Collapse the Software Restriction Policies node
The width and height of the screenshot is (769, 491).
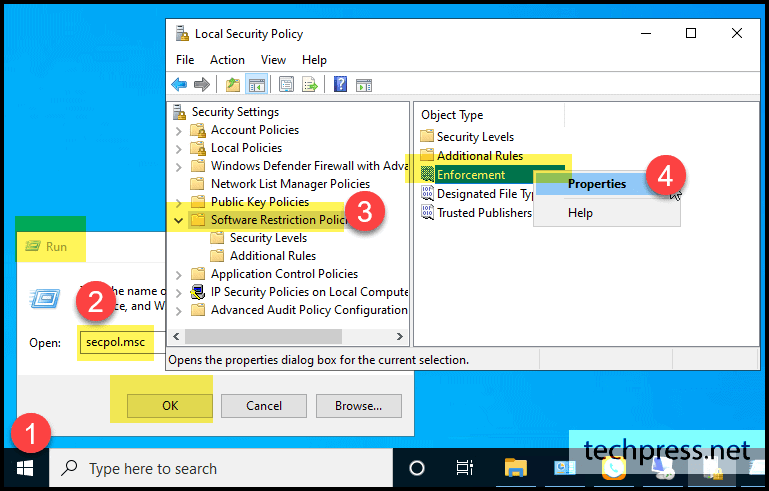tap(179, 221)
